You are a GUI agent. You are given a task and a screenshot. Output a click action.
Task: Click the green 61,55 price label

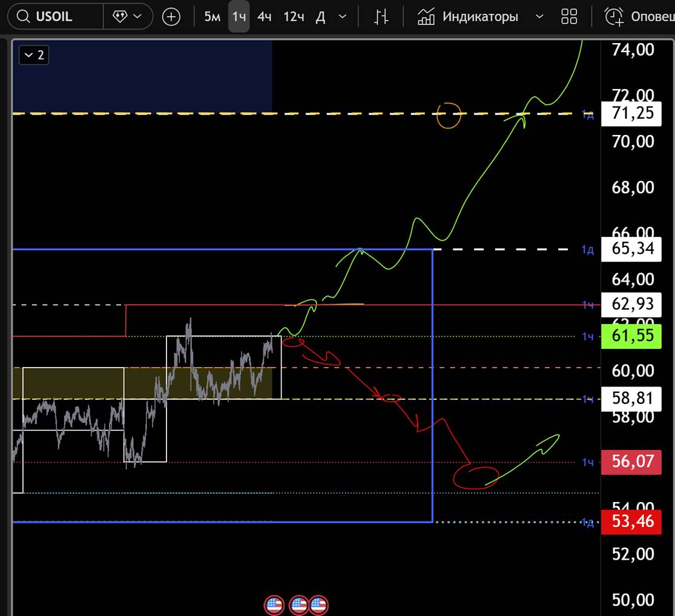coord(632,336)
